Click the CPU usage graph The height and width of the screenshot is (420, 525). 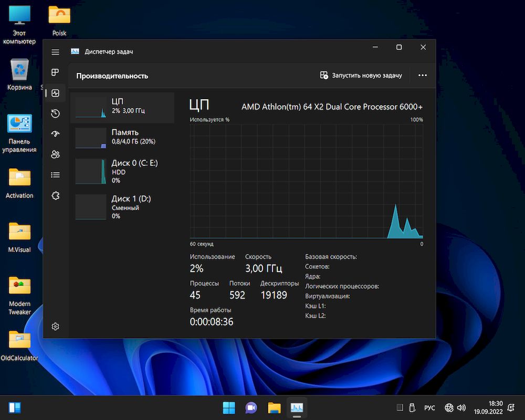coord(306,181)
